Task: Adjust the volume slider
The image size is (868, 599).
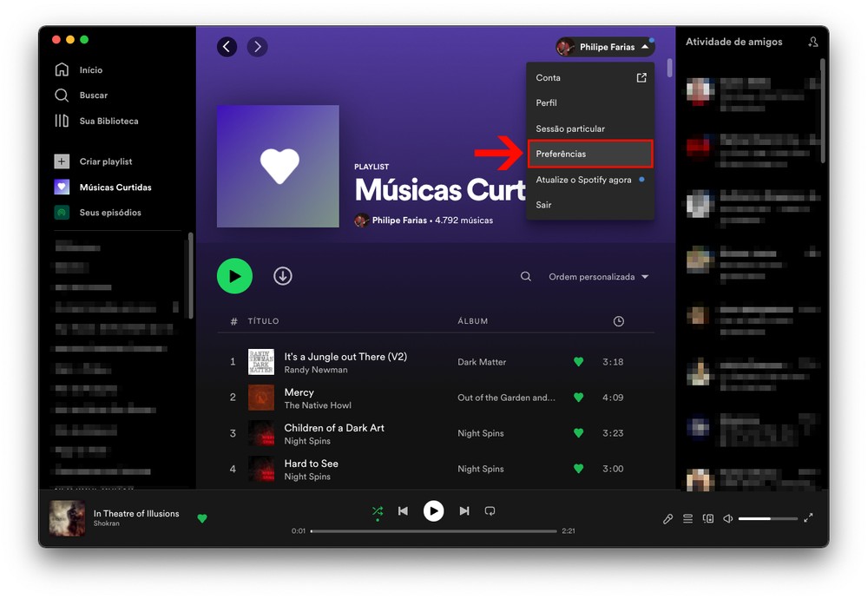Action: pyautogui.click(x=767, y=518)
